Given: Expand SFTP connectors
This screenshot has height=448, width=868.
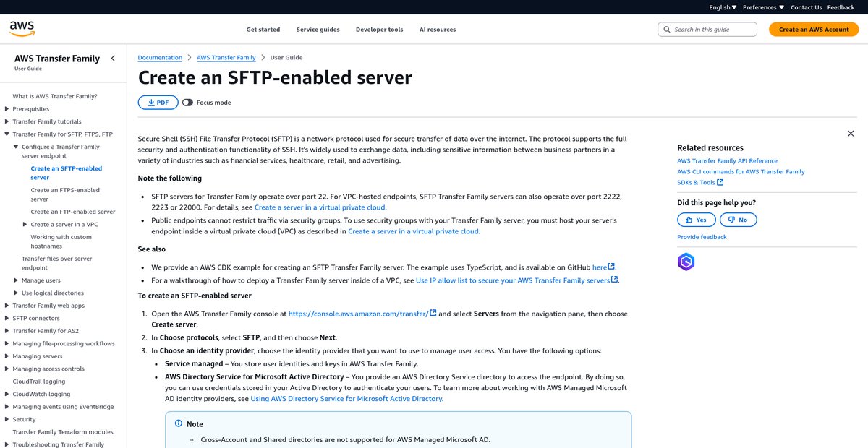Looking at the screenshot, I should pos(7,319).
